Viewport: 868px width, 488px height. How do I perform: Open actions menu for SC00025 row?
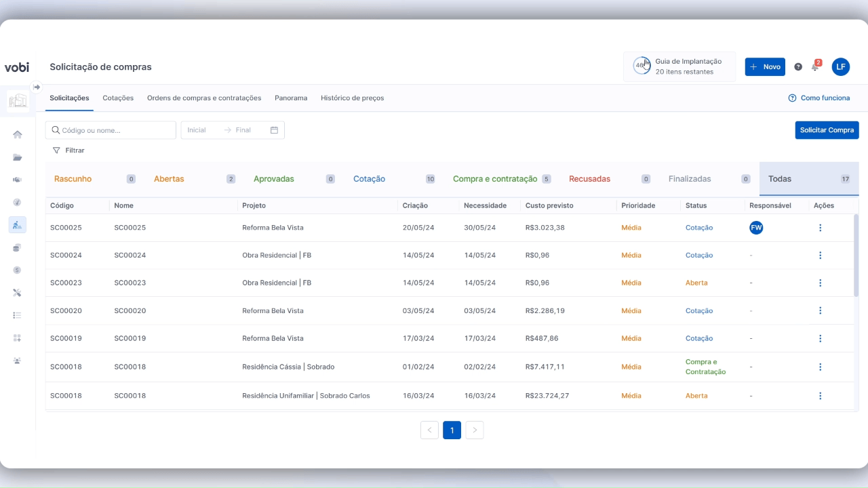coord(820,228)
